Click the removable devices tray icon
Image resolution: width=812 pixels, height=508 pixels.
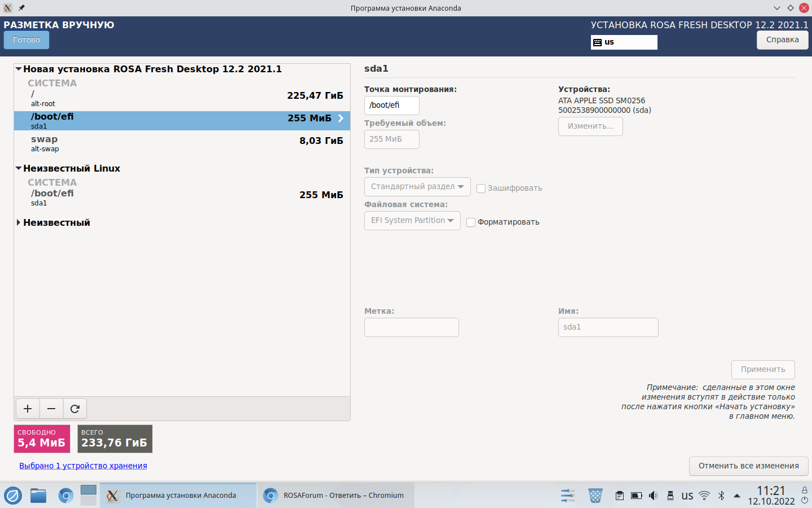670,496
